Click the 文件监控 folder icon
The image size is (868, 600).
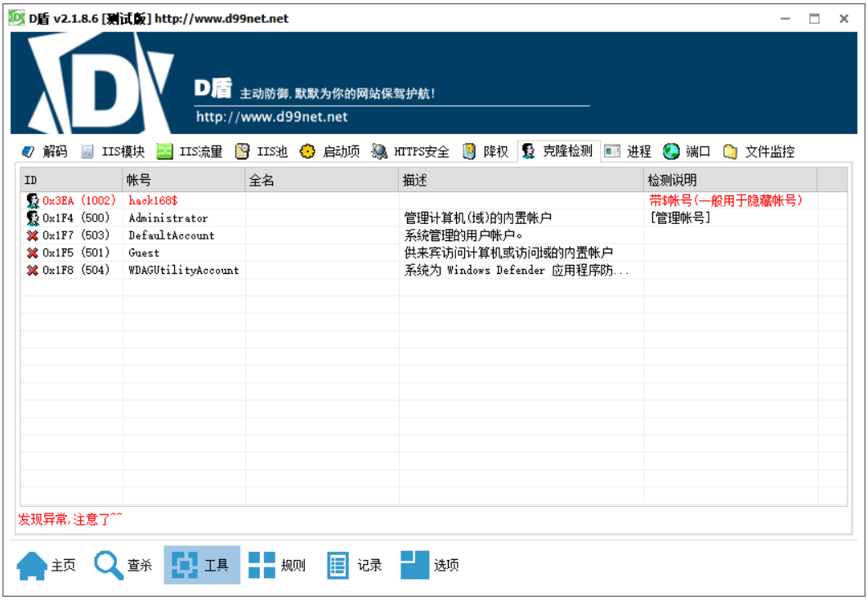(x=730, y=151)
